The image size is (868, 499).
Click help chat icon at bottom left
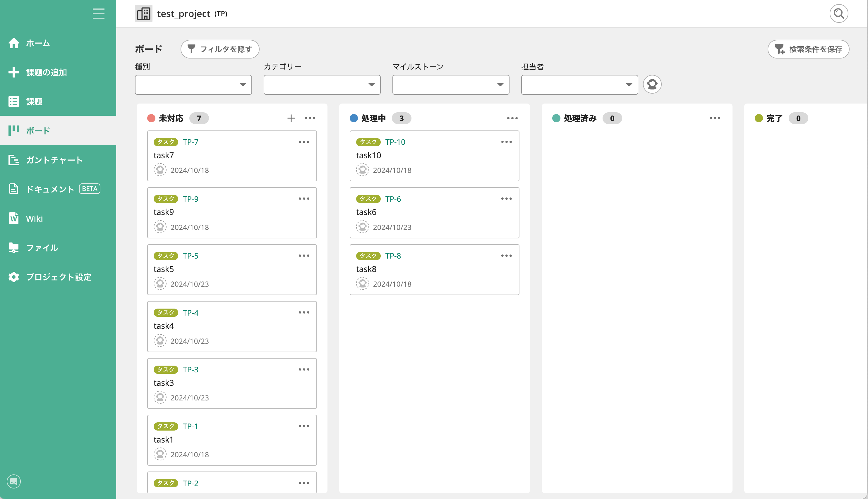(x=14, y=481)
